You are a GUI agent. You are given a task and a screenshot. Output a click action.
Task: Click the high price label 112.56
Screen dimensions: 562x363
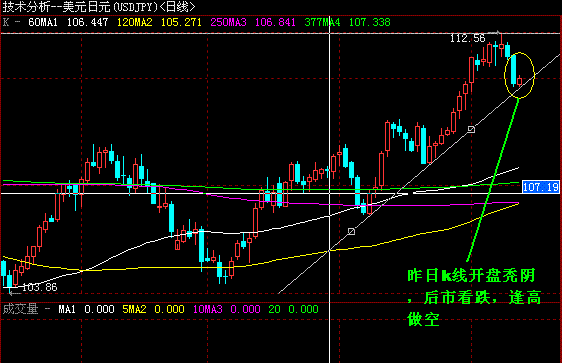(467, 38)
